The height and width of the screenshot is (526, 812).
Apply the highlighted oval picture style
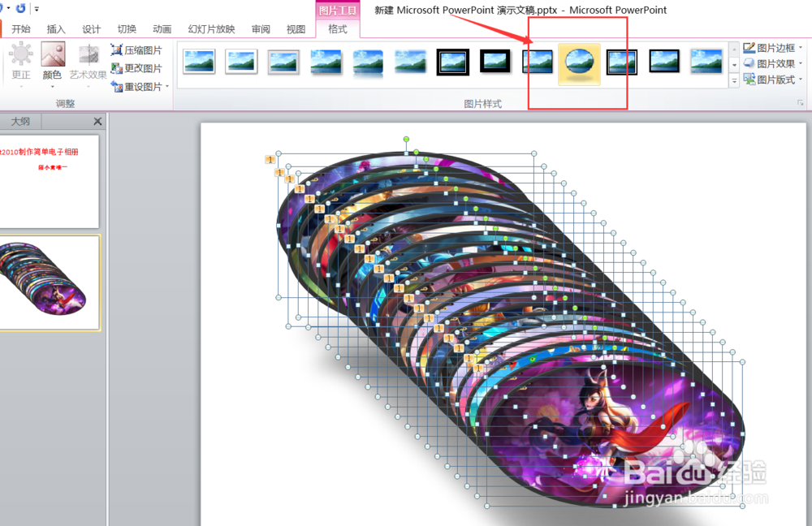tap(580, 63)
